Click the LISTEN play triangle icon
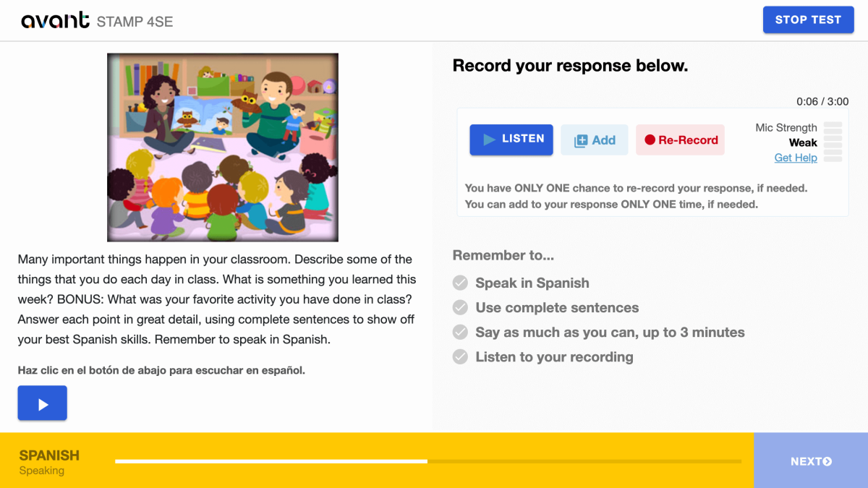This screenshot has width=868, height=488. [490, 140]
